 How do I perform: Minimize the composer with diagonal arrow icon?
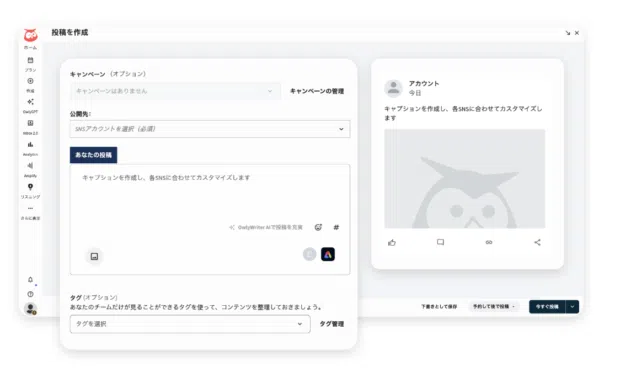pos(568,33)
